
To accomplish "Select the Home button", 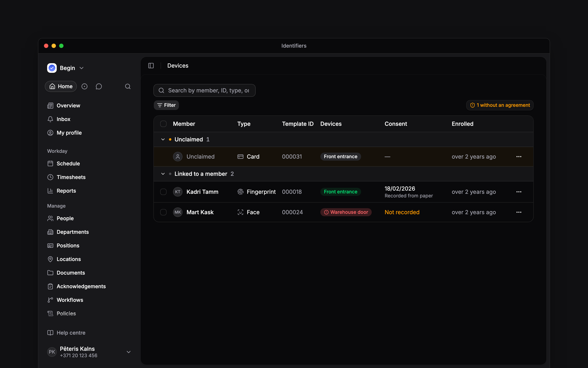I will 61,86.
